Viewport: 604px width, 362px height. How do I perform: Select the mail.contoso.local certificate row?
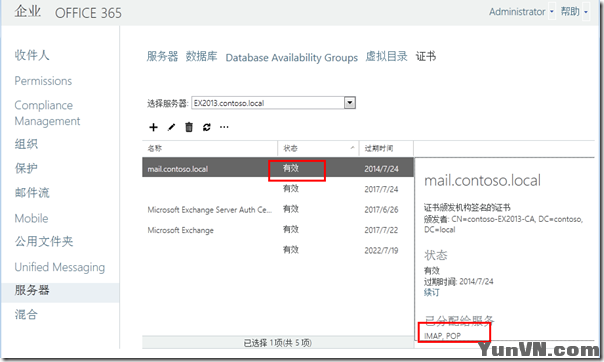(x=278, y=167)
